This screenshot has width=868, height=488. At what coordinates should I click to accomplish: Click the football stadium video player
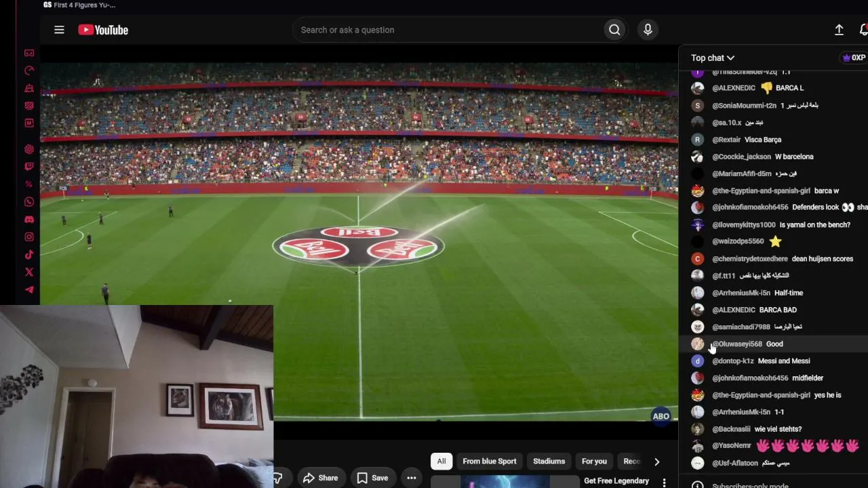[359, 241]
